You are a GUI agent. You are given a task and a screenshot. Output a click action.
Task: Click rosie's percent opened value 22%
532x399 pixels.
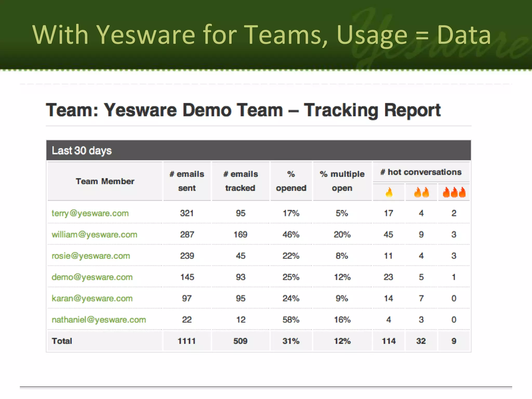click(291, 256)
